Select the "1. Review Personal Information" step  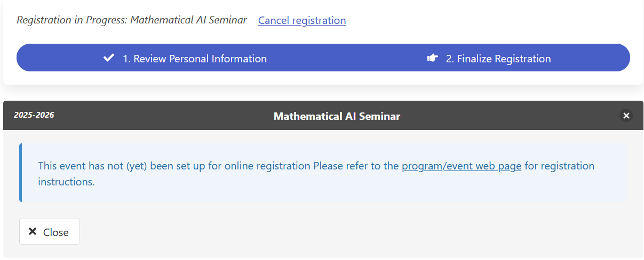tap(194, 59)
